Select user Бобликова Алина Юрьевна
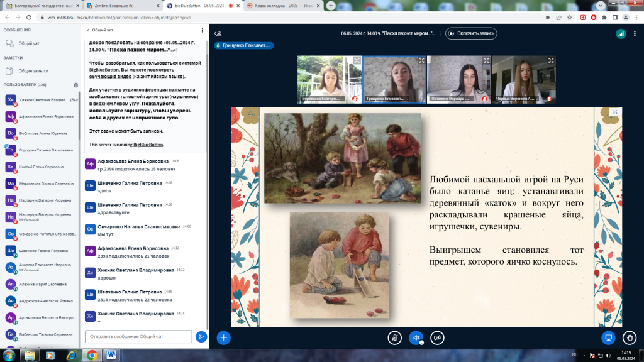 coord(40,133)
